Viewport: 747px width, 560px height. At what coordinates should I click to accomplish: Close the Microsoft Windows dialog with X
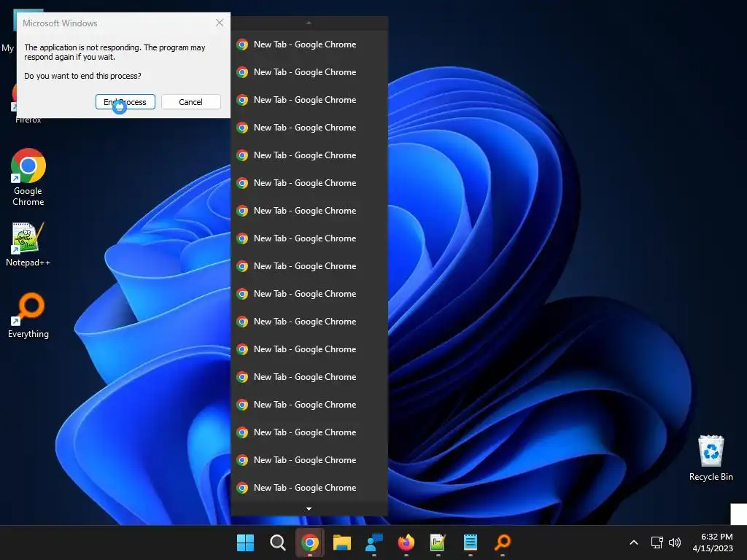tap(220, 23)
